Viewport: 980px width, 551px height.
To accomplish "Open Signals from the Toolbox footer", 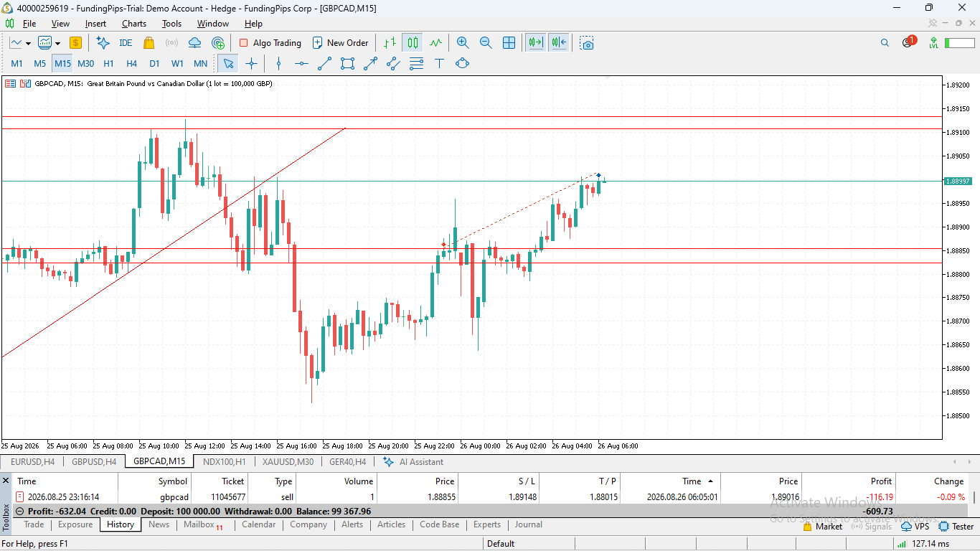I will point(871,527).
